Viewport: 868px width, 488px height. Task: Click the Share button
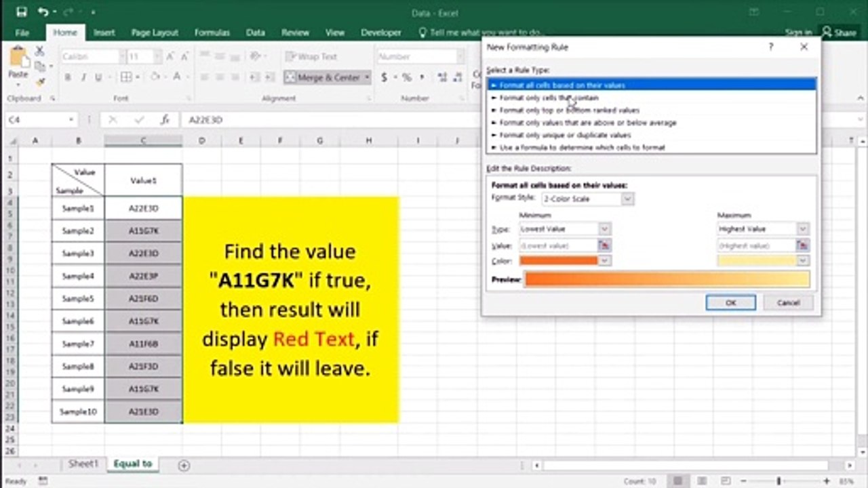839,32
